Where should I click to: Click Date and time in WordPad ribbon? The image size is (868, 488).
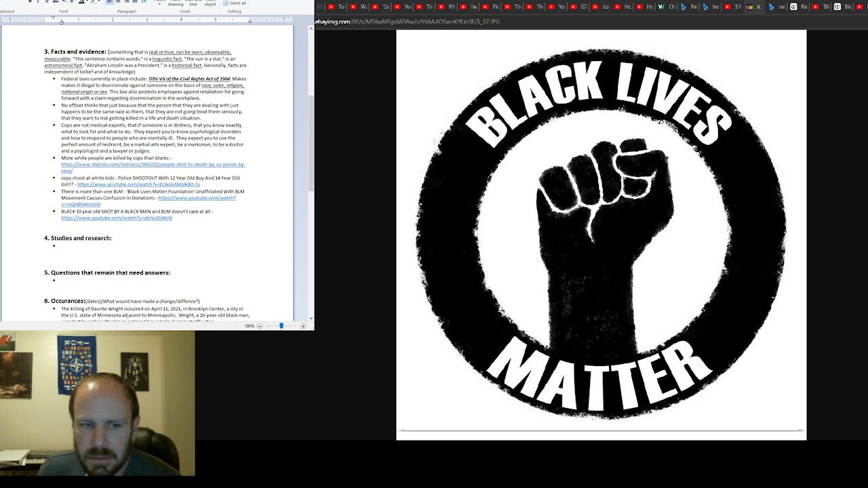pyautogui.click(x=193, y=3)
